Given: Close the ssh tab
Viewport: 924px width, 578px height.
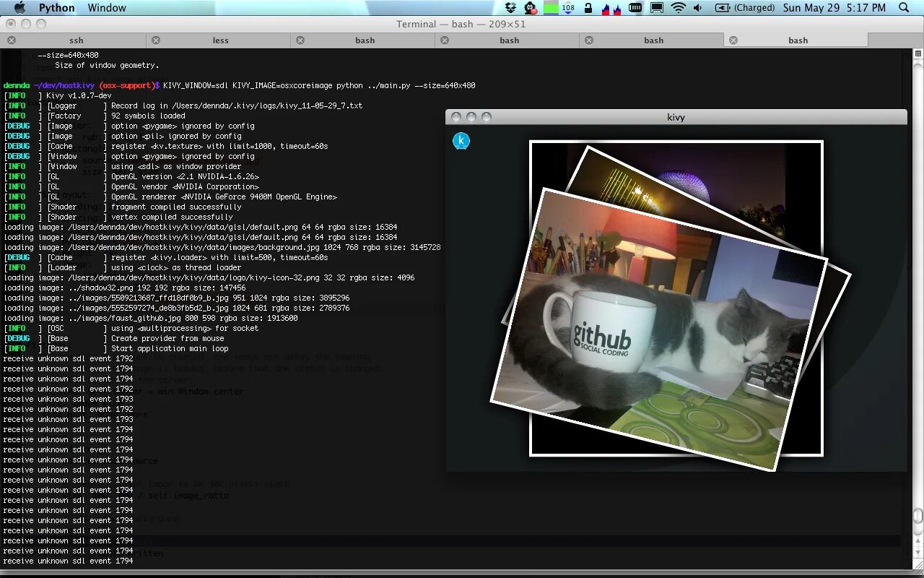Looking at the screenshot, I should tap(12, 40).
